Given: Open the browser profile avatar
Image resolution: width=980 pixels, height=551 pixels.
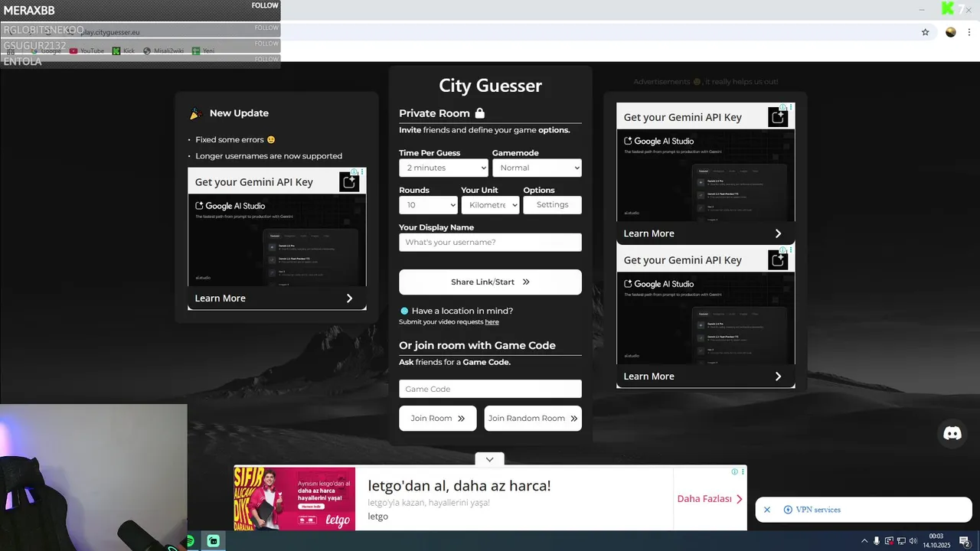Looking at the screenshot, I should pos(951,32).
